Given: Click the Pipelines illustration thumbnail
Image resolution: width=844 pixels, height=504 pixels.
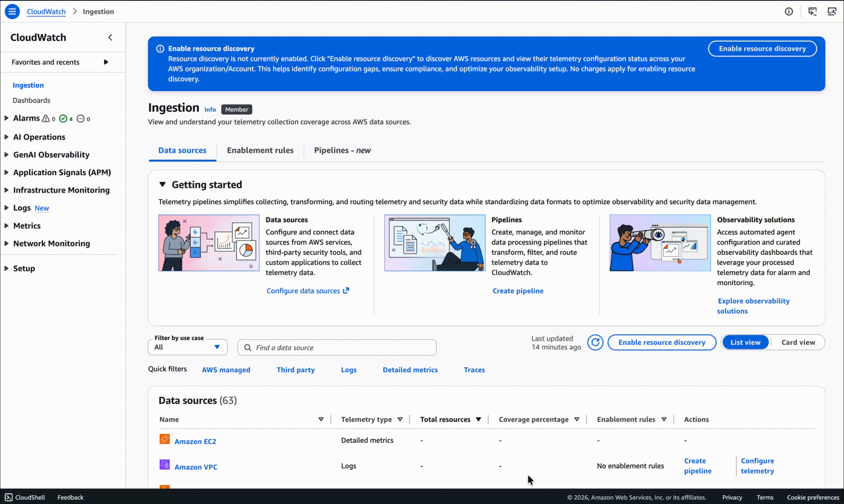Looking at the screenshot, I should pos(435,243).
